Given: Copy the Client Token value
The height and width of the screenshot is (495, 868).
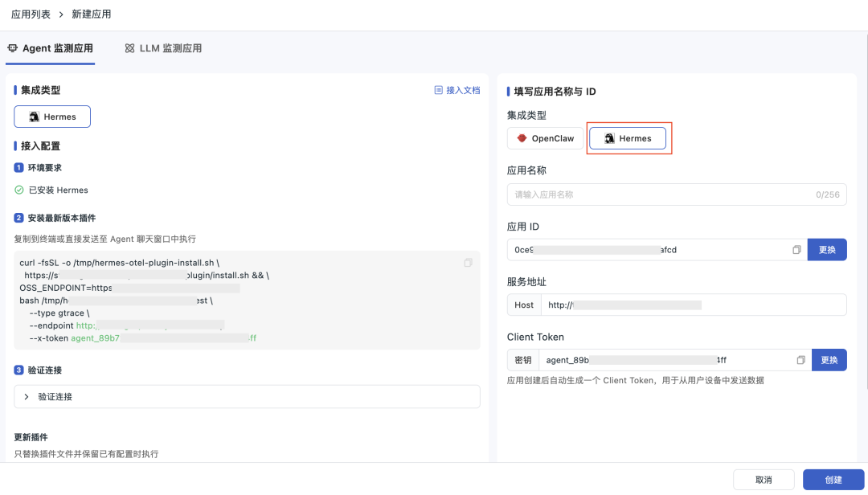Looking at the screenshot, I should pyautogui.click(x=800, y=360).
